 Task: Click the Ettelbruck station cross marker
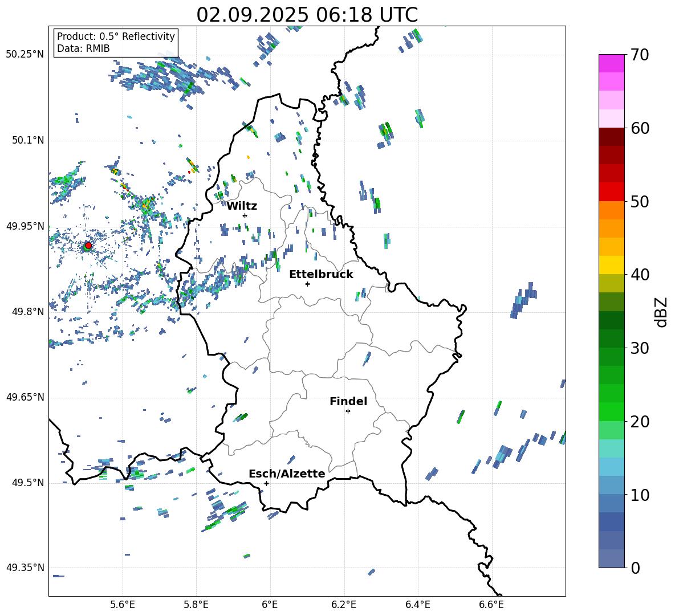[307, 284]
